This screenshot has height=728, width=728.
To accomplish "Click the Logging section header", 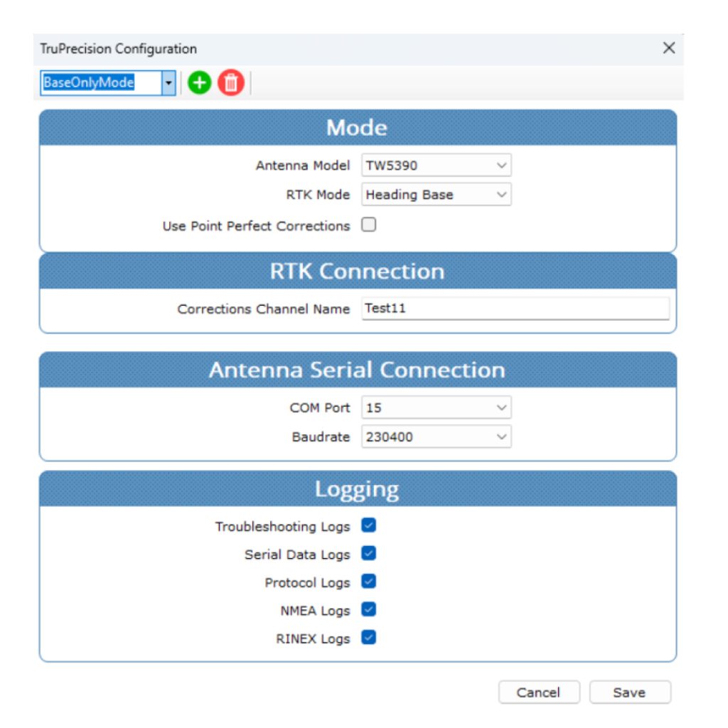I will pos(357,489).
